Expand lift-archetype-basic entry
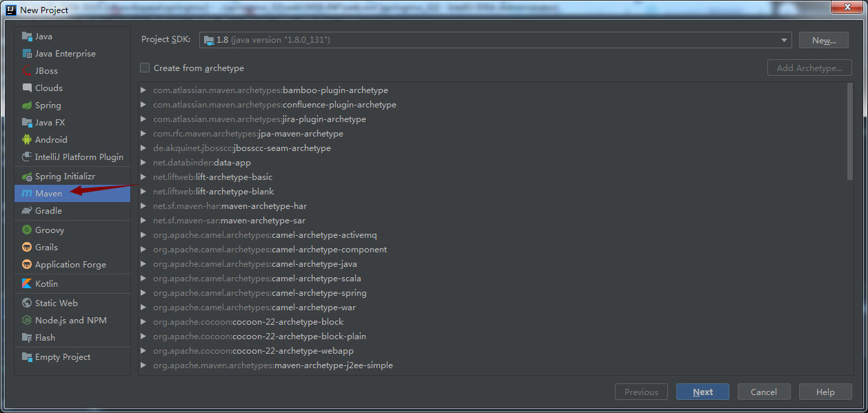This screenshot has height=413, width=868. pos(143,177)
